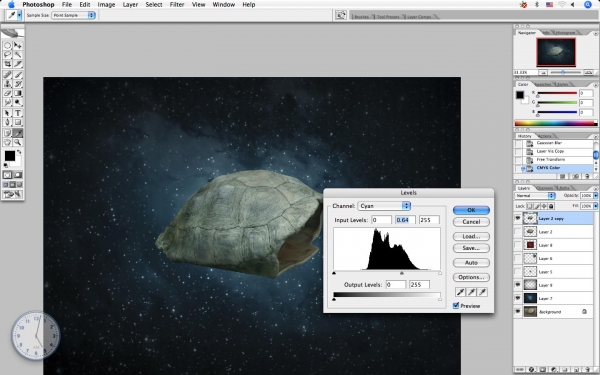Click OK in the Levels dialog
Image resolution: width=600 pixels, height=375 pixels.
click(x=471, y=210)
